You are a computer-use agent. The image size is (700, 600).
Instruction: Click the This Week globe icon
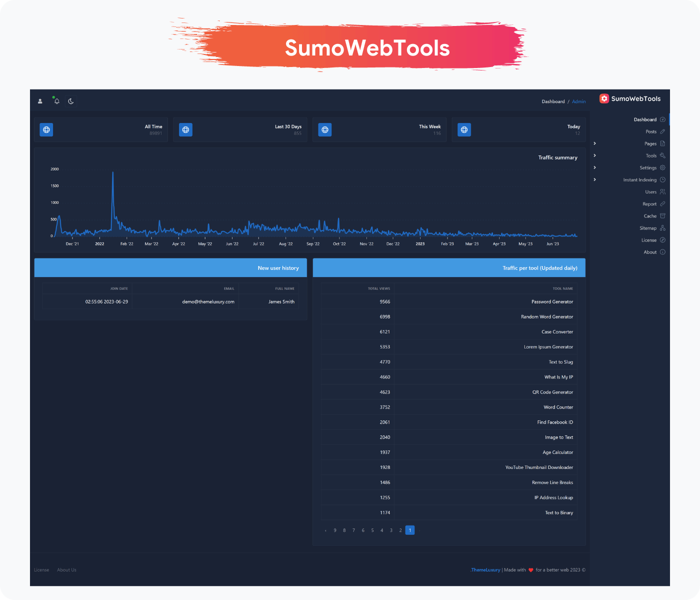[x=325, y=130]
